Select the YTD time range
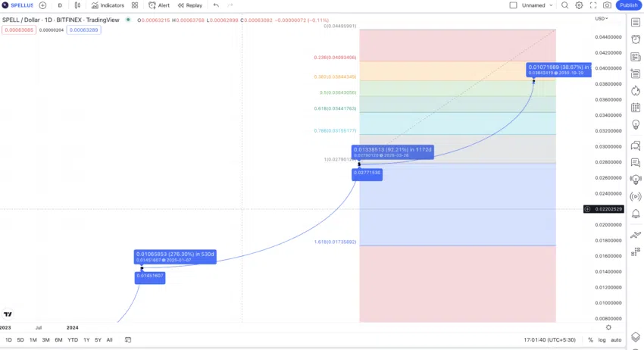Image resolution: width=644 pixels, height=350 pixels. tap(73, 339)
